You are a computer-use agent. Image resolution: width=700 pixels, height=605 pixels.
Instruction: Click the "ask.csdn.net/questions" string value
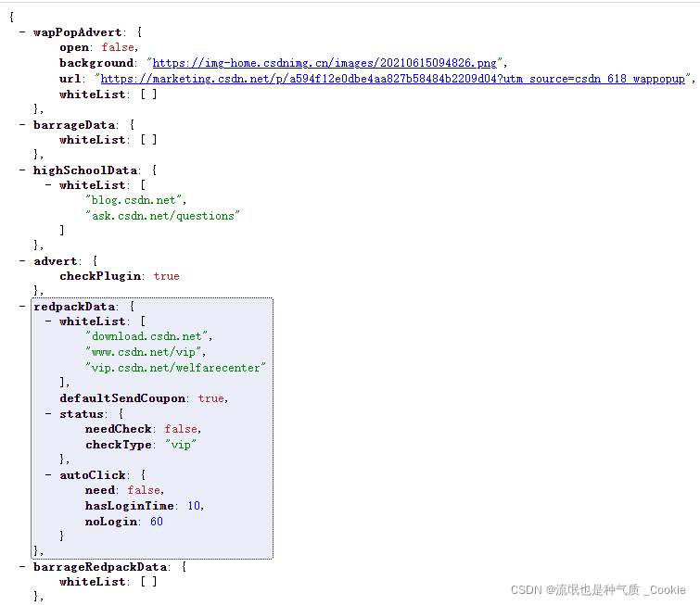pyautogui.click(x=162, y=216)
